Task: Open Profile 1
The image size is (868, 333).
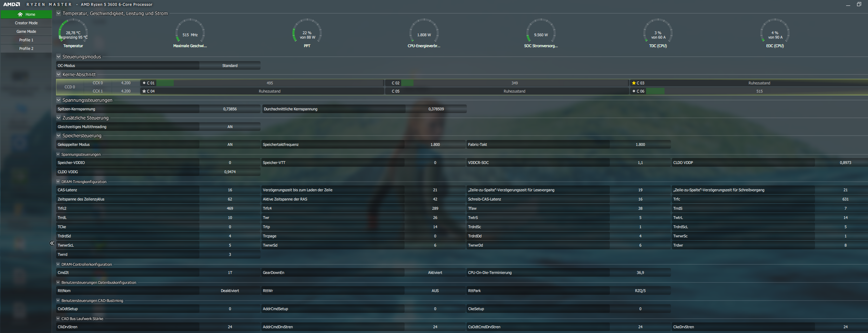Action: pos(26,40)
